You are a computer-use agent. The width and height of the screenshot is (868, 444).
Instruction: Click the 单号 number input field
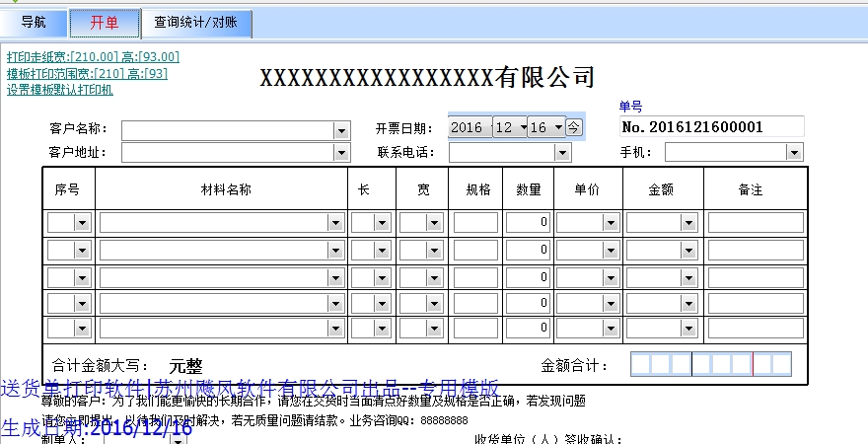711,127
